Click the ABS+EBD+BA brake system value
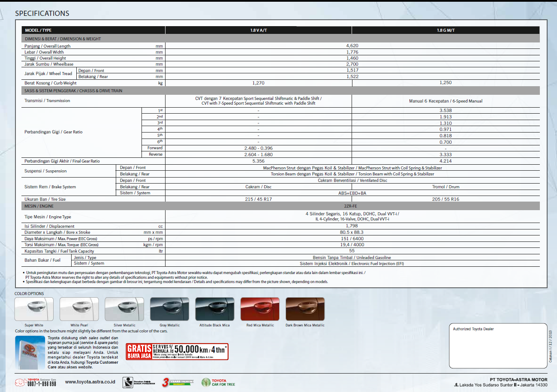Viewport: 557px width, 392px height. [352, 193]
